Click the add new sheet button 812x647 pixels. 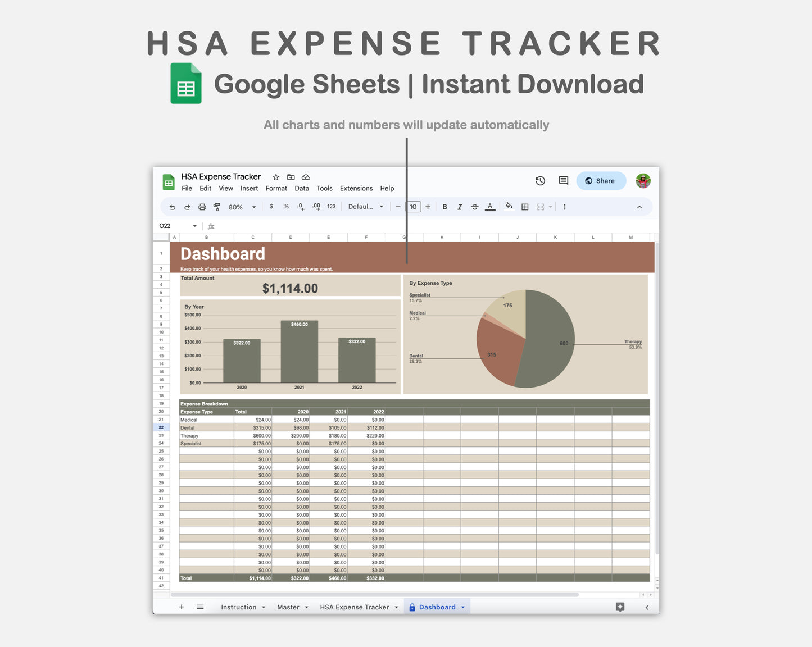click(x=182, y=607)
